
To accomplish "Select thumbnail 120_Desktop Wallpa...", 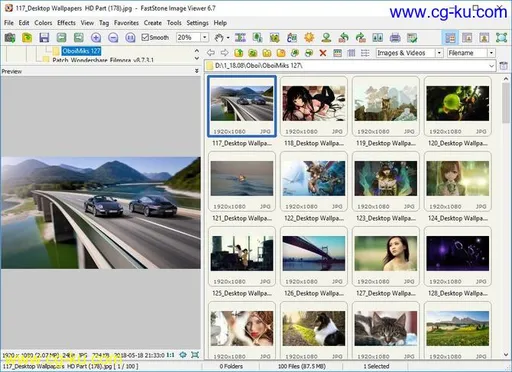I will 458,106.
